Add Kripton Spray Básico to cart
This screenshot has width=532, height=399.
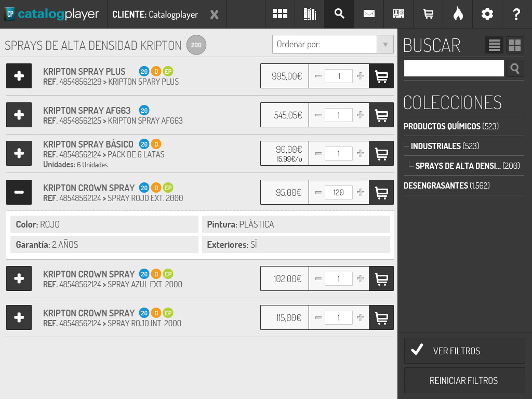pyautogui.click(x=381, y=153)
